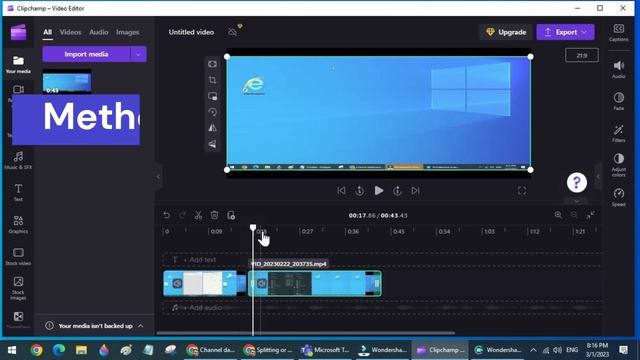Undo the last timeline action
Screen dimensions: 640x360
[x=166, y=215]
